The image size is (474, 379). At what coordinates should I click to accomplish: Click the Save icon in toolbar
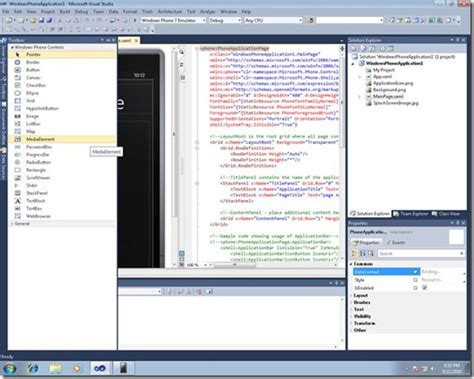[x=41, y=20]
